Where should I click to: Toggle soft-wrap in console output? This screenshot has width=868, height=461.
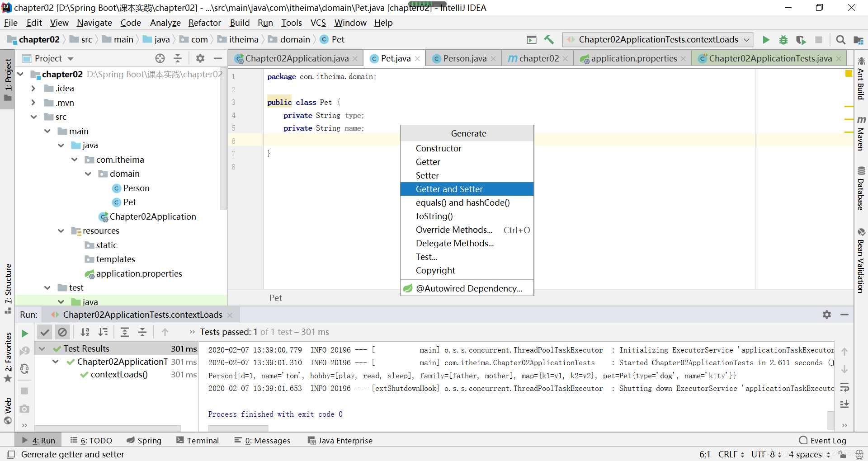pos(844,387)
